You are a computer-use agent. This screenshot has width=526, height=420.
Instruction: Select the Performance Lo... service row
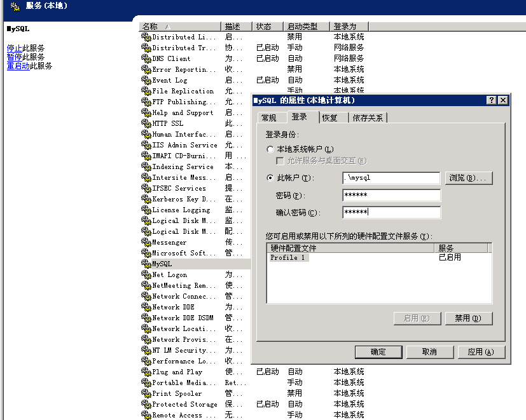(x=195, y=361)
